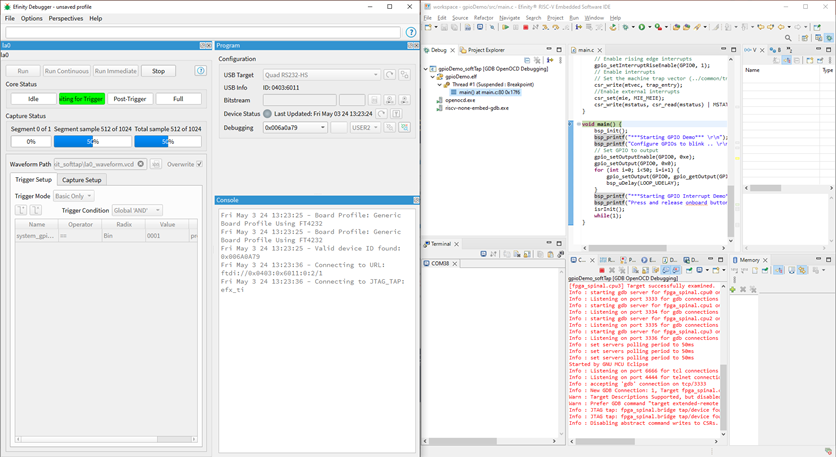The height and width of the screenshot is (457, 836).
Task: Click the Run Immediate button
Action: pos(116,71)
